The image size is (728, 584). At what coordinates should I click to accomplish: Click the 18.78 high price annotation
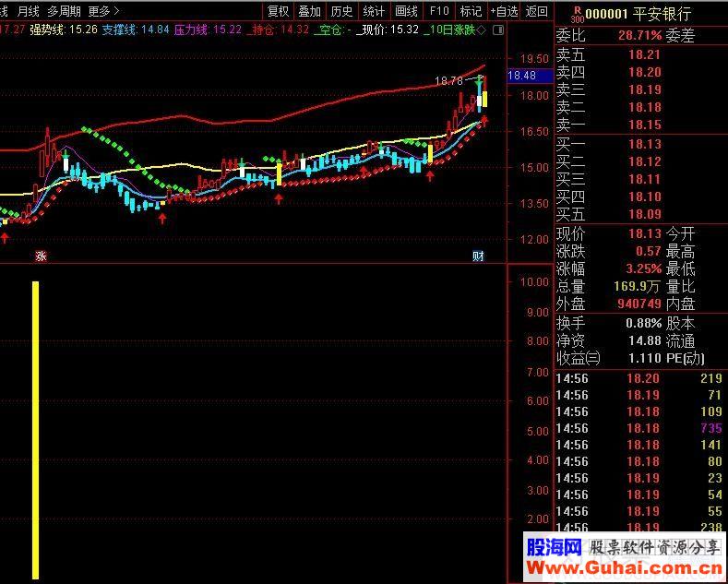(x=448, y=81)
